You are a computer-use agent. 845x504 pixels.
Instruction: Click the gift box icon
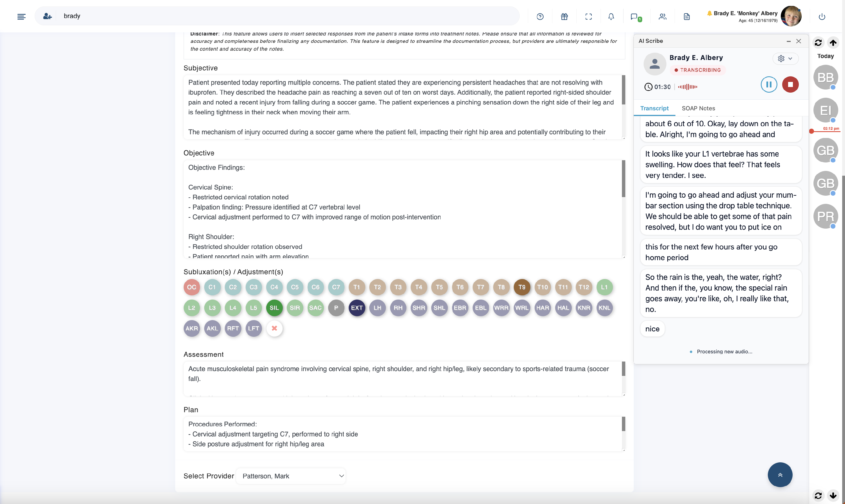[x=564, y=16]
